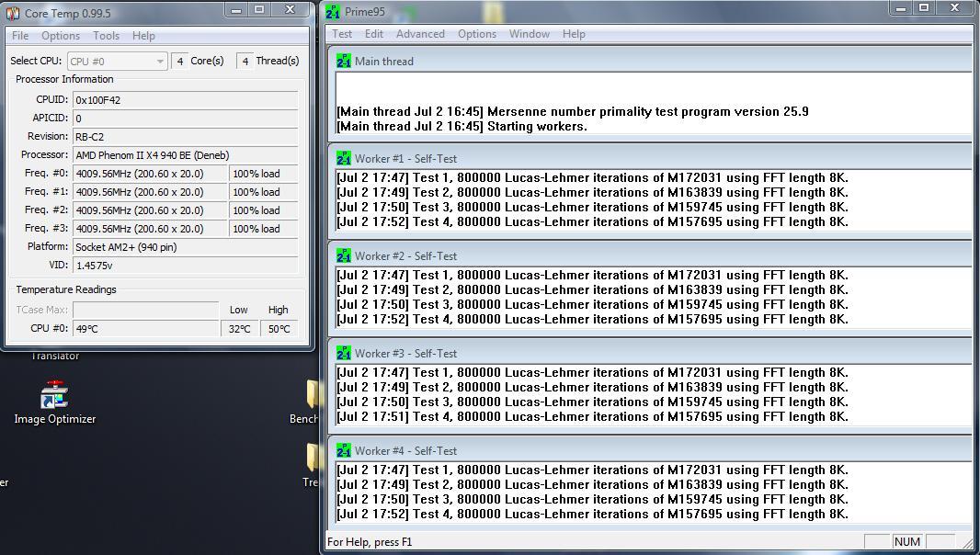Click the CPU #0 temperature 49°C
The image size is (980, 555).
145,329
